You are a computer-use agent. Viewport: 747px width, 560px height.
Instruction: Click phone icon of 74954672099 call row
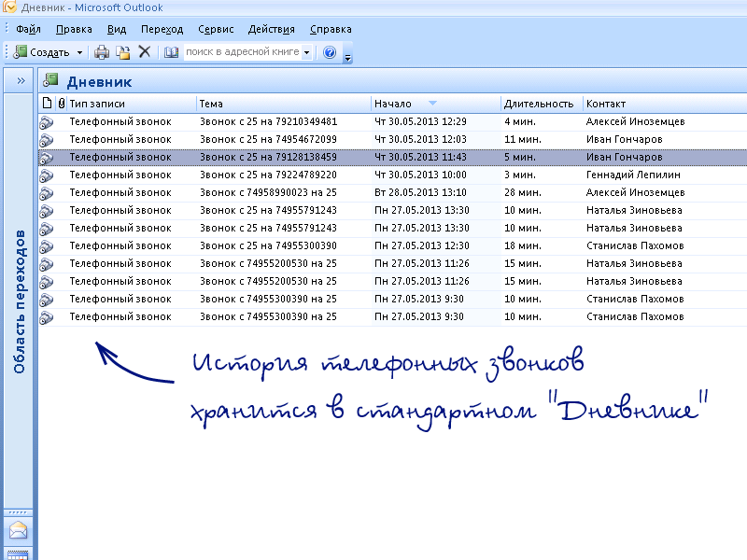pyautogui.click(x=47, y=139)
